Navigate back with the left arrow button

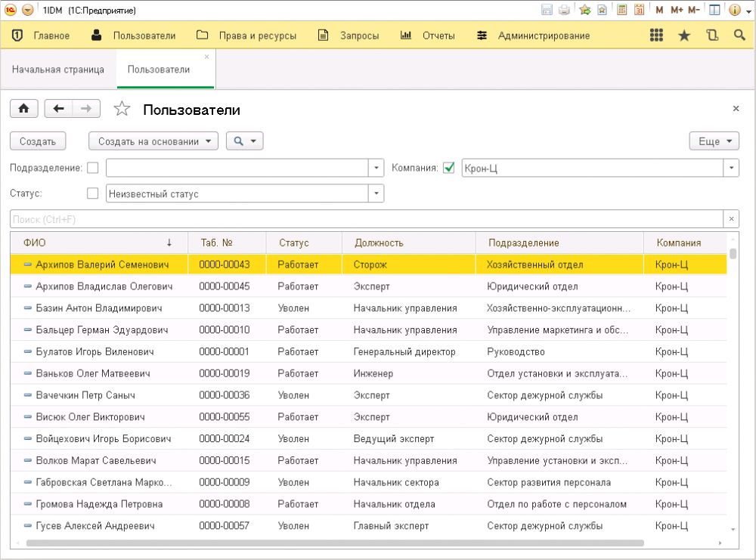[x=59, y=109]
